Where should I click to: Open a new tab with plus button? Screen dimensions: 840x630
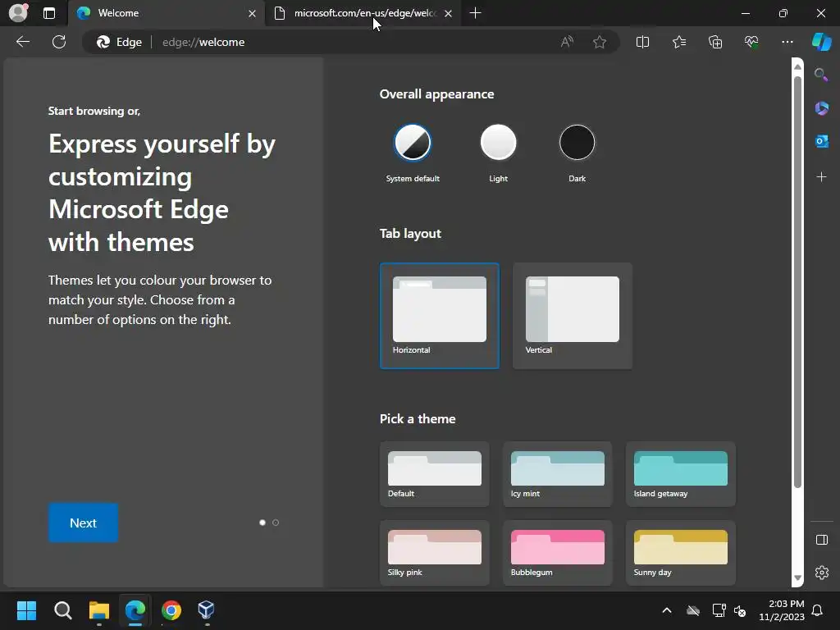tap(475, 13)
